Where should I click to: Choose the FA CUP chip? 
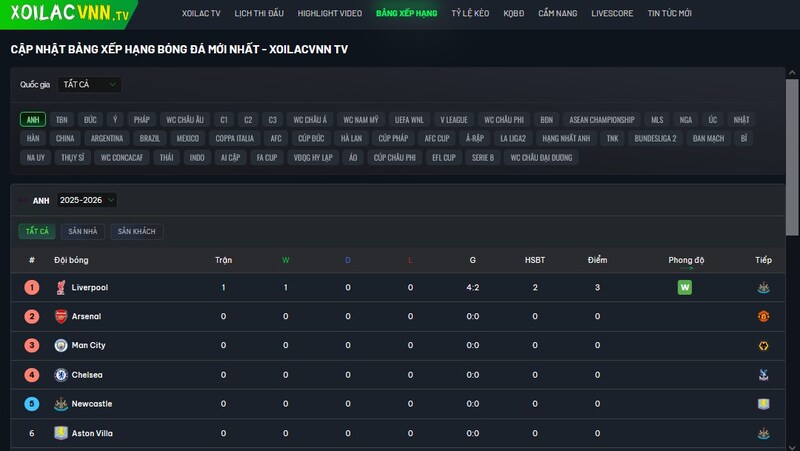click(x=267, y=158)
